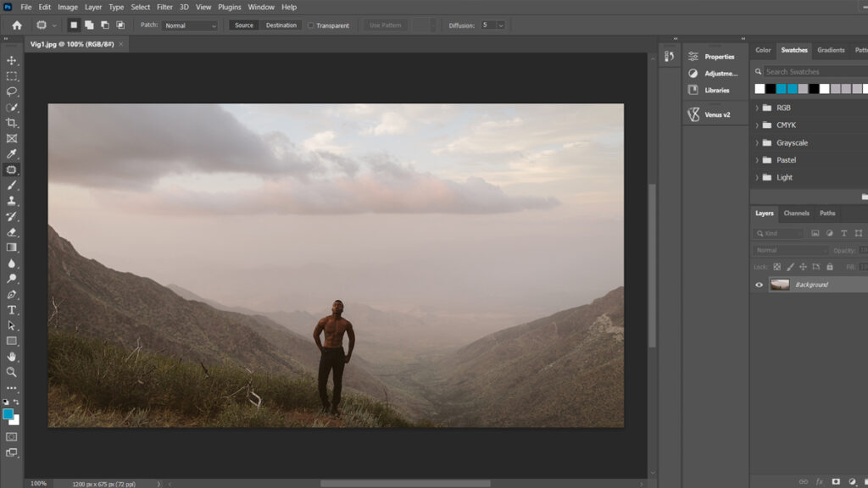868x488 pixels.
Task: Hide the Background layer with eye icon
Action: pos(759,285)
